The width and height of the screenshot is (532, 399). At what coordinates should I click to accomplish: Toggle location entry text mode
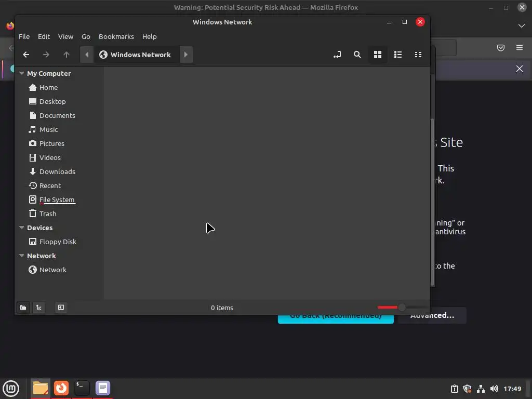(x=337, y=55)
